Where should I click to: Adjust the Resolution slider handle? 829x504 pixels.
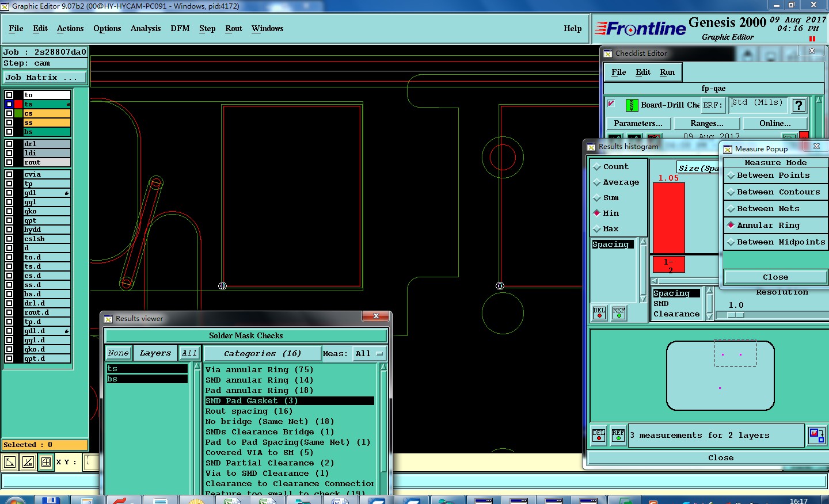[x=736, y=315]
